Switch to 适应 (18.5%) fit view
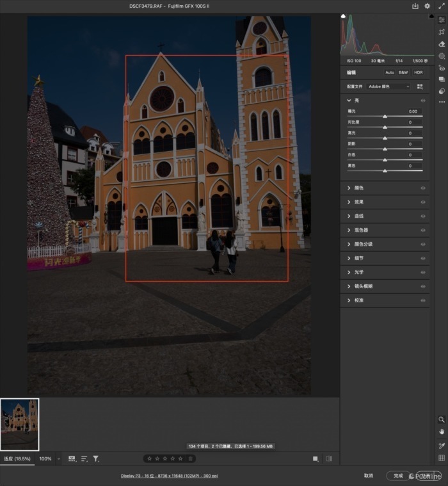The image size is (448, 486). tap(17, 458)
